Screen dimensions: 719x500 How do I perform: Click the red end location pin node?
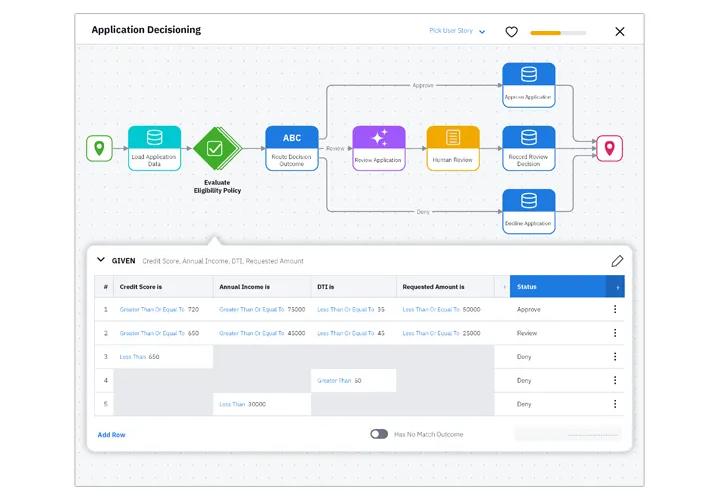pos(609,148)
